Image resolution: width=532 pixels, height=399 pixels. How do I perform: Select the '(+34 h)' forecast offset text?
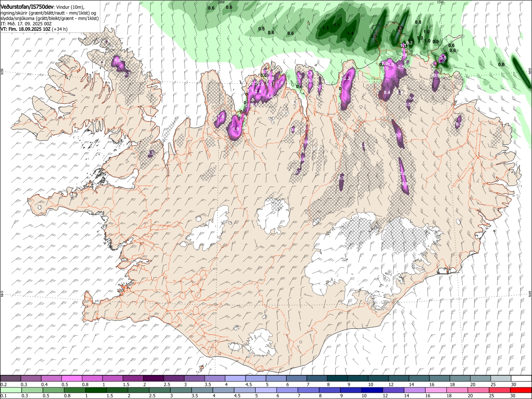(60, 29)
